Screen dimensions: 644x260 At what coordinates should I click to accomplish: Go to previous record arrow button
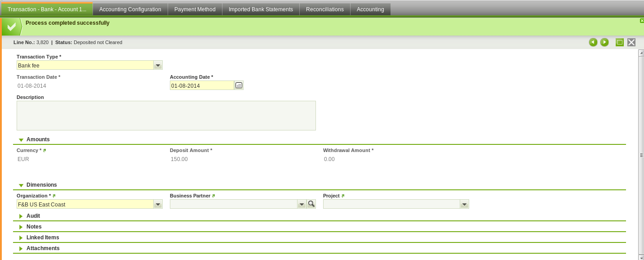tap(593, 42)
